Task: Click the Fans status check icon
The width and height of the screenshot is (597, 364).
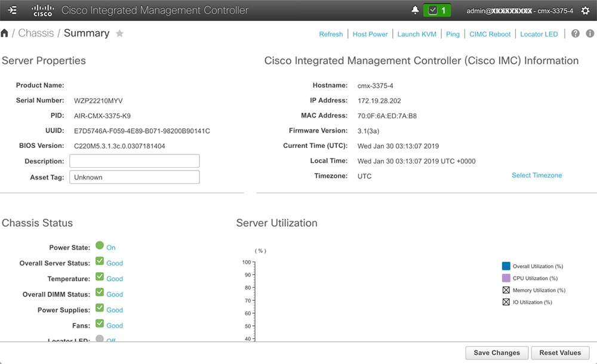Action: (100, 323)
